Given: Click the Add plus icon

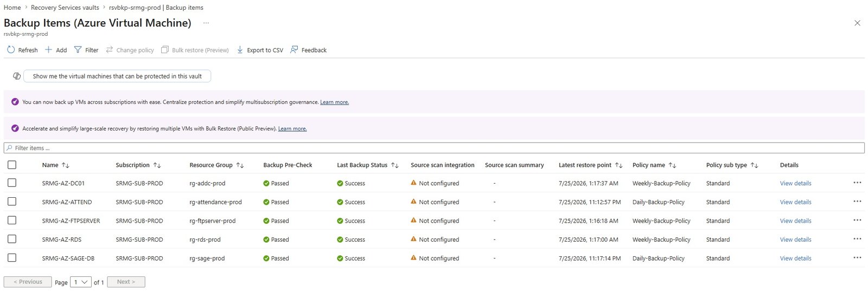Looking at the screenshot, I should (49, 50).
